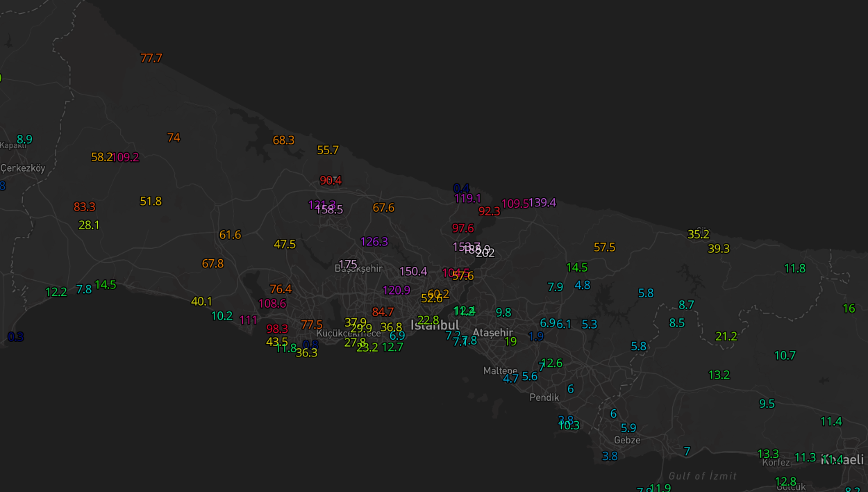Image resolution: width=868 pixels, height=492 pixels.
Task: Click the 10.7 station value
Action: coord(785,356)
